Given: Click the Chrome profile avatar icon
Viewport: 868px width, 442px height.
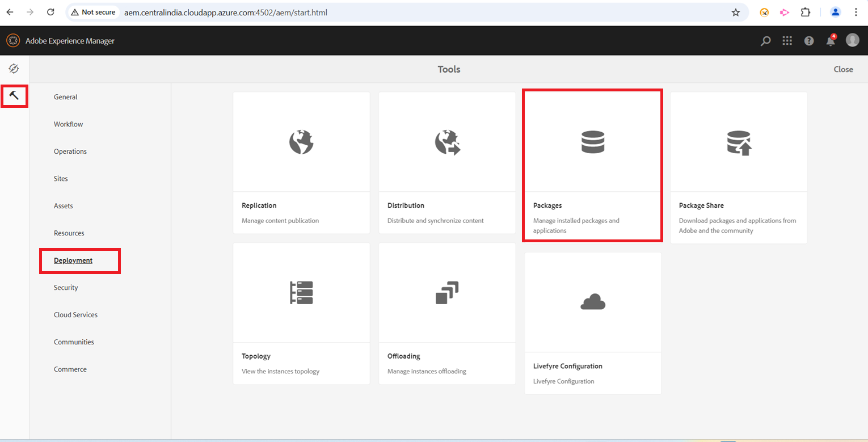Looking at the screenshot, I should tap(835, 12).
